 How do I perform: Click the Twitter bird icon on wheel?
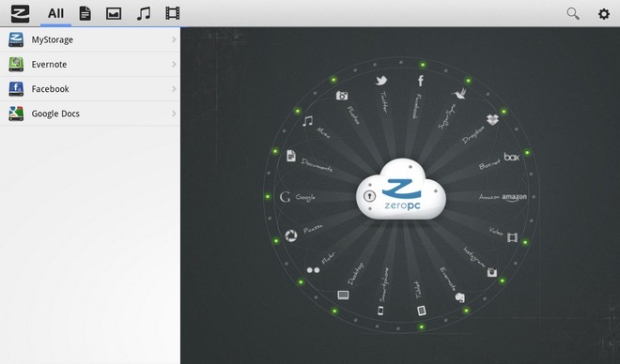[x=381, y=81]
